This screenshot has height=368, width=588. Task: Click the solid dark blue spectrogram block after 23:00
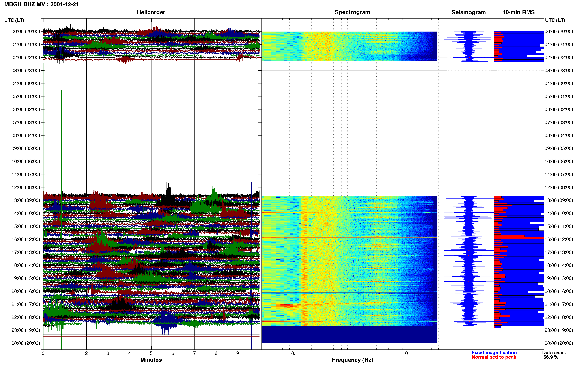349,334
